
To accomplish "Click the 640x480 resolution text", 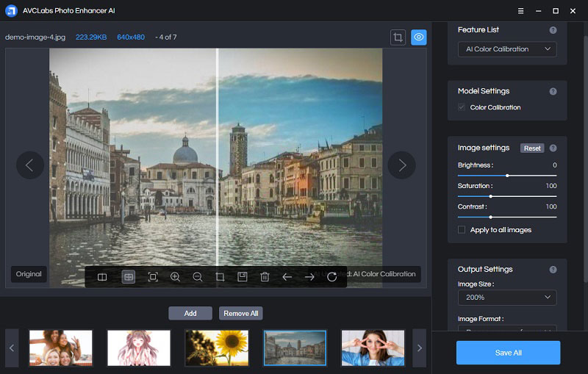I will point(131,37).
